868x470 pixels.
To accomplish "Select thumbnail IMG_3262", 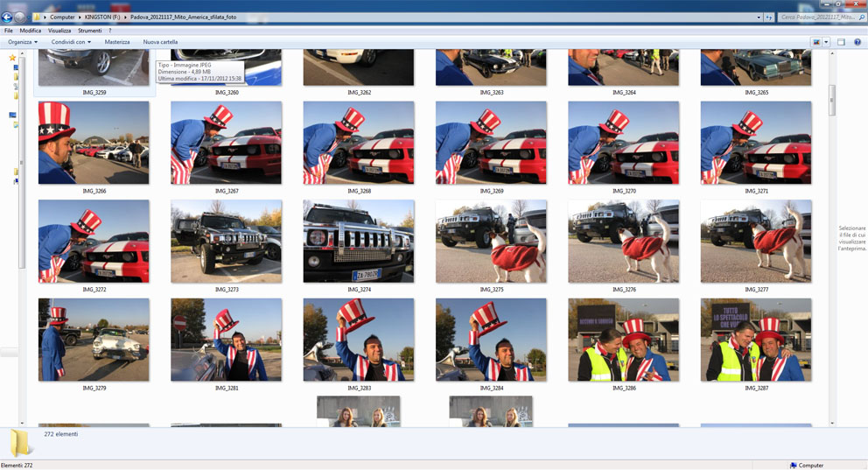I will click(x=359, y=67).
